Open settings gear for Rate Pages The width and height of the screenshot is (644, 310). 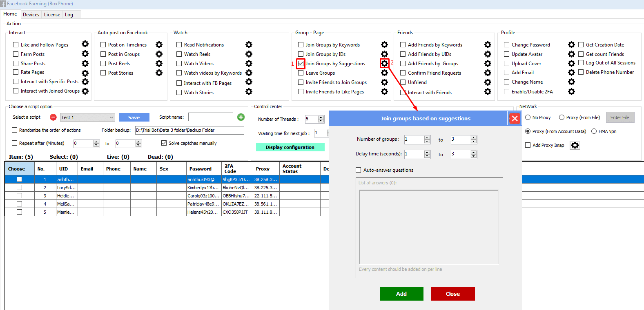pos(85,73)
